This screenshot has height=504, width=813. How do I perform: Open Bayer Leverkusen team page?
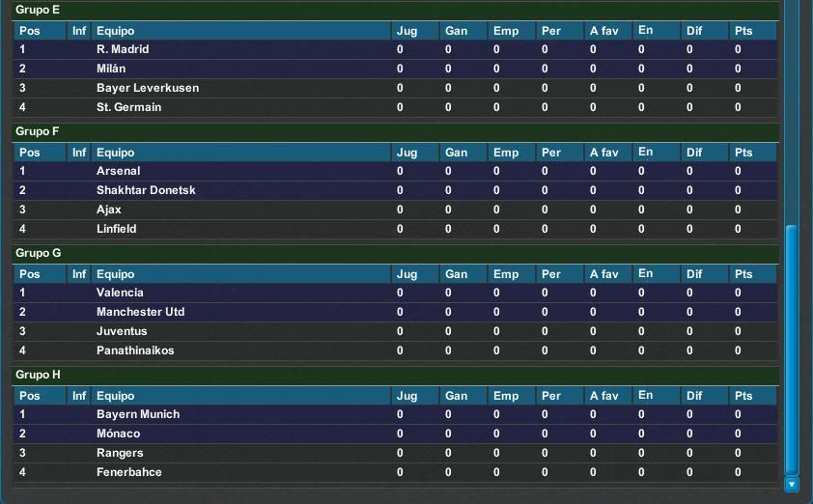148,88
